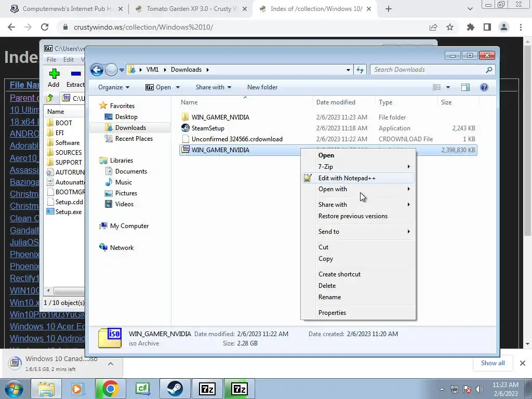This screenshot has height=399, width=532.
Task: Open the Chrome profile avatar icon
Action: tap(504, 27)
